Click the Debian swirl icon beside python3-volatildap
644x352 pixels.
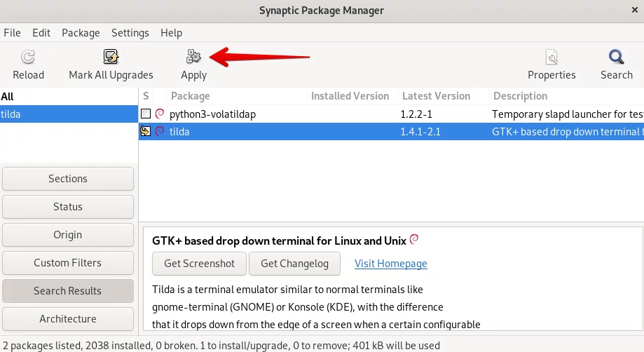160,114
